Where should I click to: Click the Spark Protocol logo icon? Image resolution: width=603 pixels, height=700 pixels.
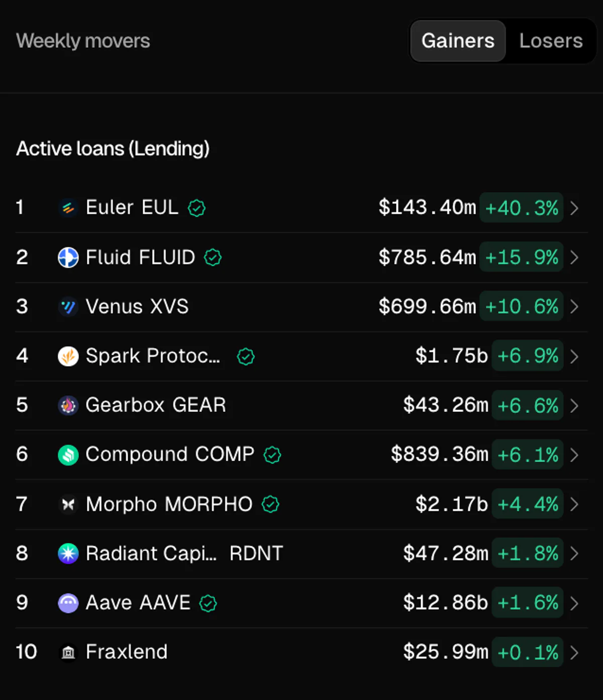(68, 357)
